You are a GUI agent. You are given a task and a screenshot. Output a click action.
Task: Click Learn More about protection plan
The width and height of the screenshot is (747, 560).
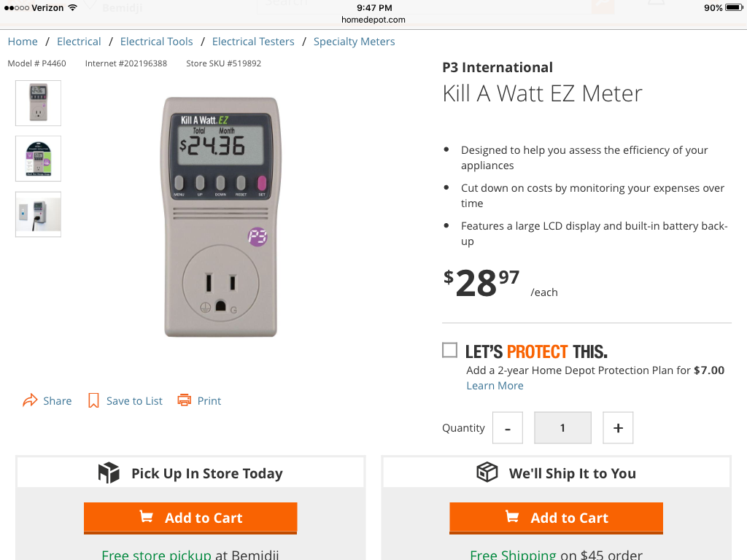coord(495,386)
